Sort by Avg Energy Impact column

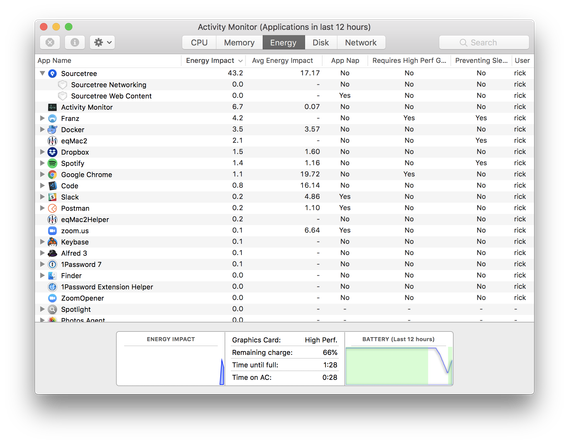(284, 61)
